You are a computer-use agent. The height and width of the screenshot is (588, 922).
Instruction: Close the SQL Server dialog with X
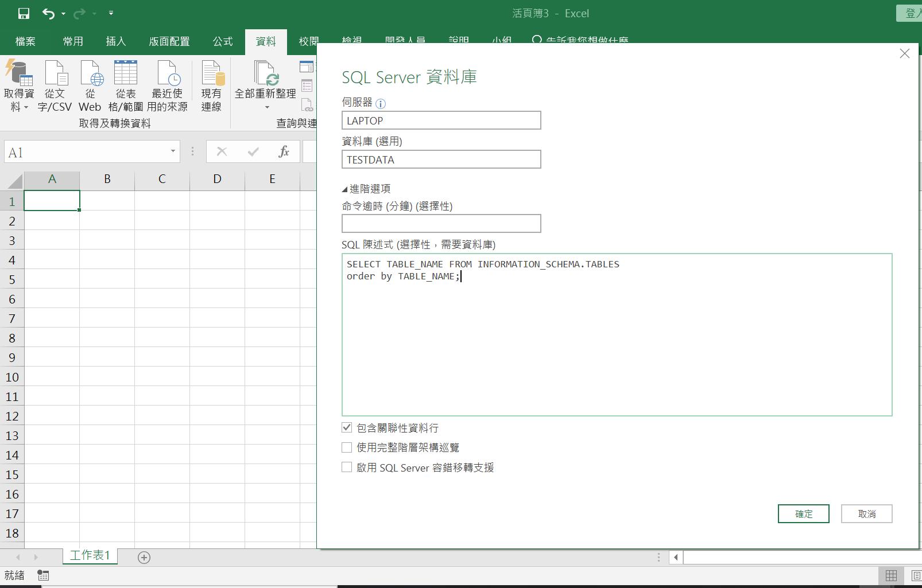(905, 53)
